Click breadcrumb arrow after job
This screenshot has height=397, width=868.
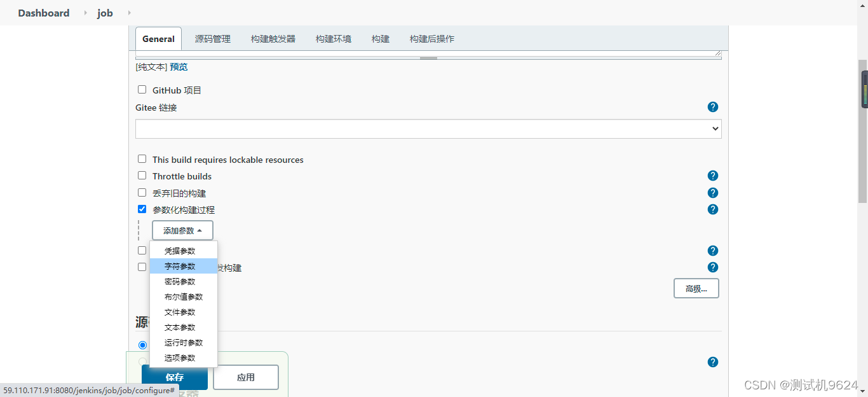tap(129, 13)
